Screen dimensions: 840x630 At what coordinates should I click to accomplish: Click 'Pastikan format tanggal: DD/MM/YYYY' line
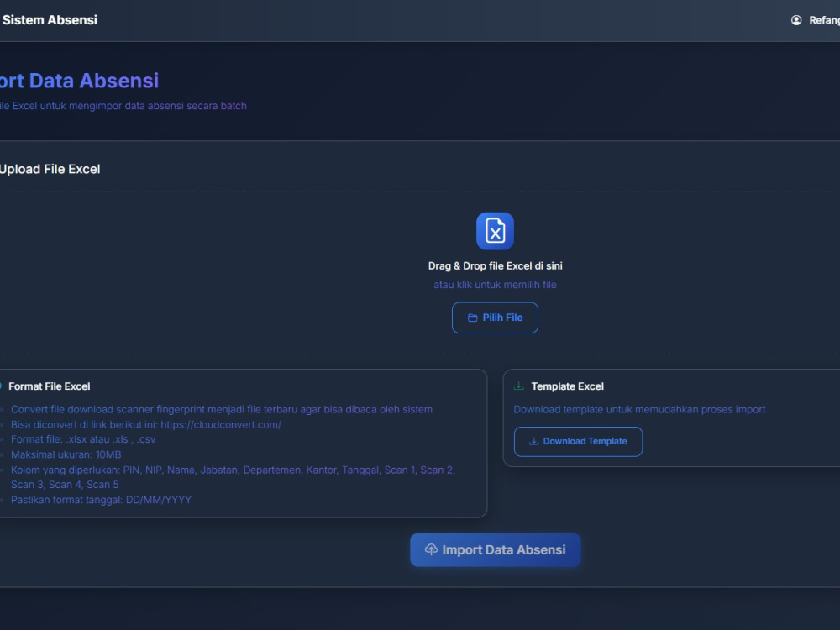tap(101, 500)
